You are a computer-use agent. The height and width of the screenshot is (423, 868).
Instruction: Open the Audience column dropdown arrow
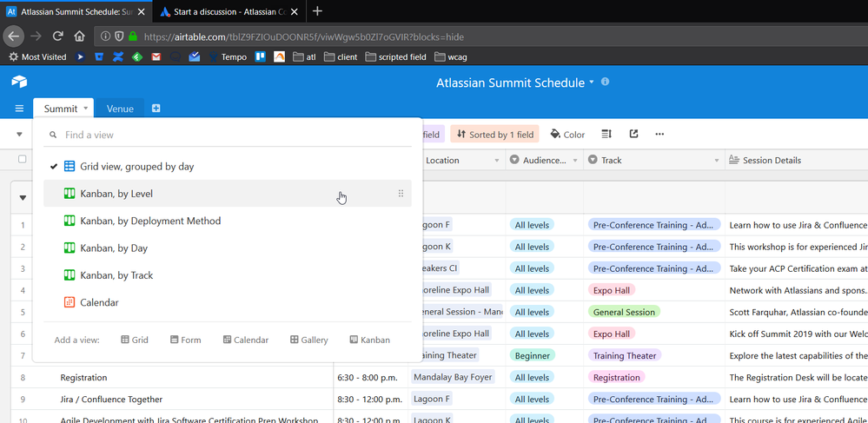(575, 161)
